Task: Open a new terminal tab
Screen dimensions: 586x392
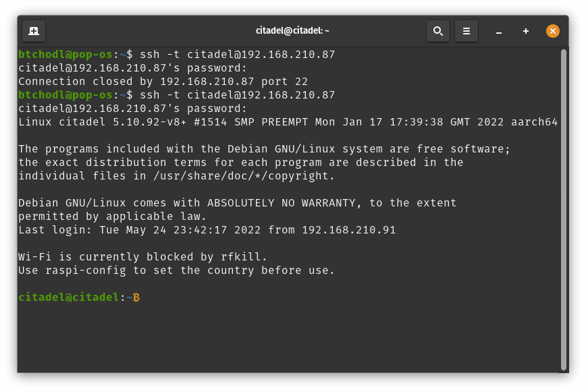Action: (34, 31)
